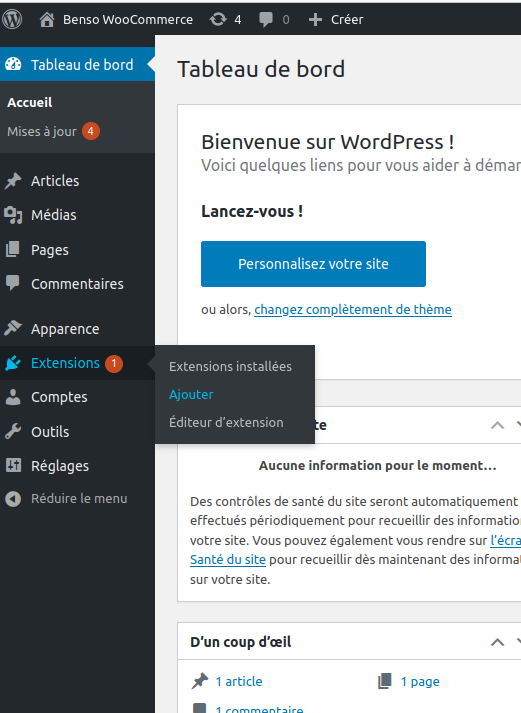521x713 pixels.
Task: Click the Réglages sliders icon
Action: point(13,465)
